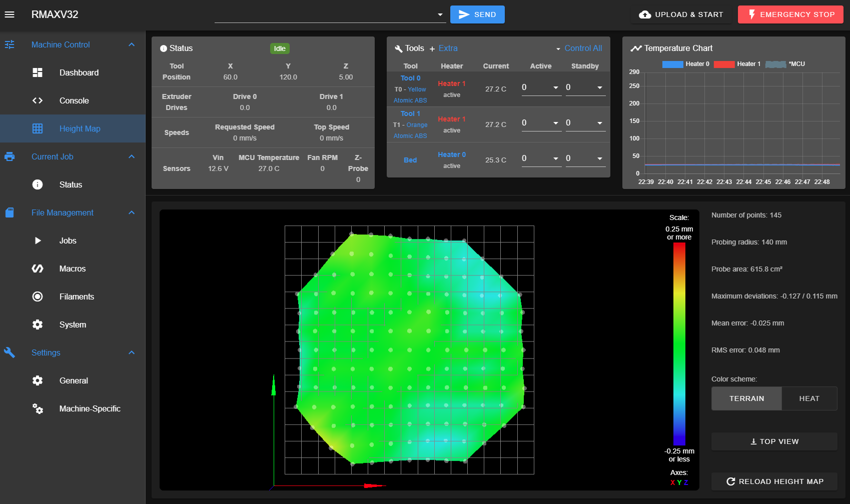Open Tool 0 standby temperature dropdown
850x504 pixels.
pyautogui.click(x=600, y=87)
